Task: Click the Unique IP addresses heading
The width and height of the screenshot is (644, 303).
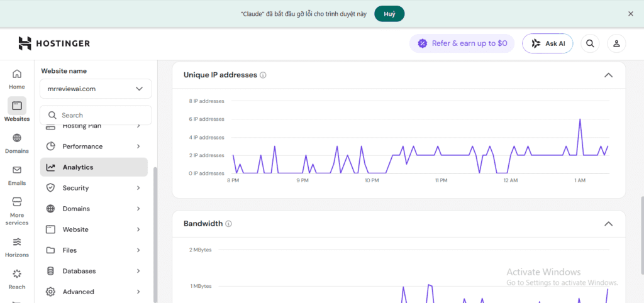Action: tap(220, 75)
